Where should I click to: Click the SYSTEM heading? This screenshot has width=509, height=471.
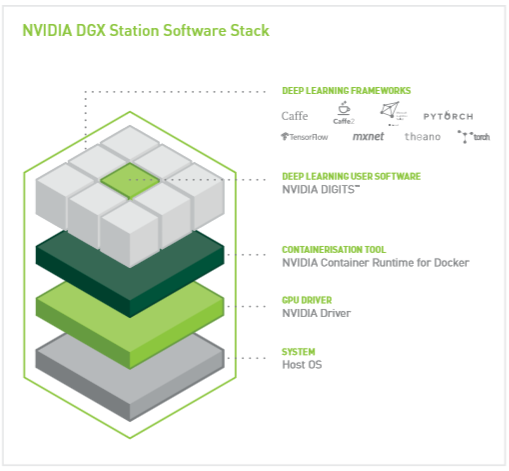coord(298,352)
